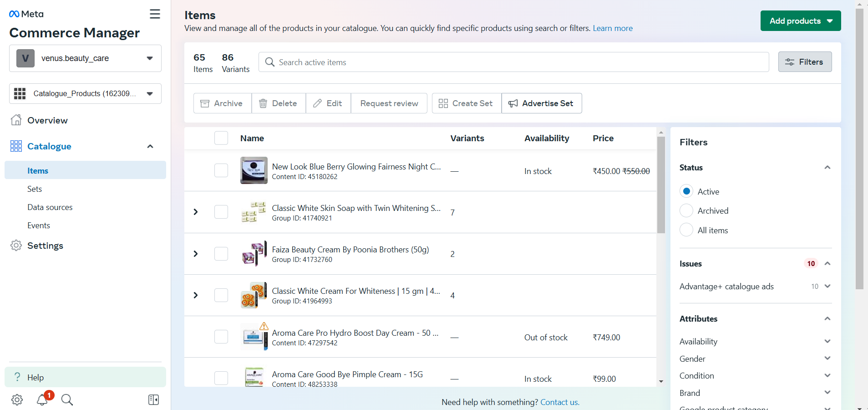Click the Search active items field

[513, 62]
